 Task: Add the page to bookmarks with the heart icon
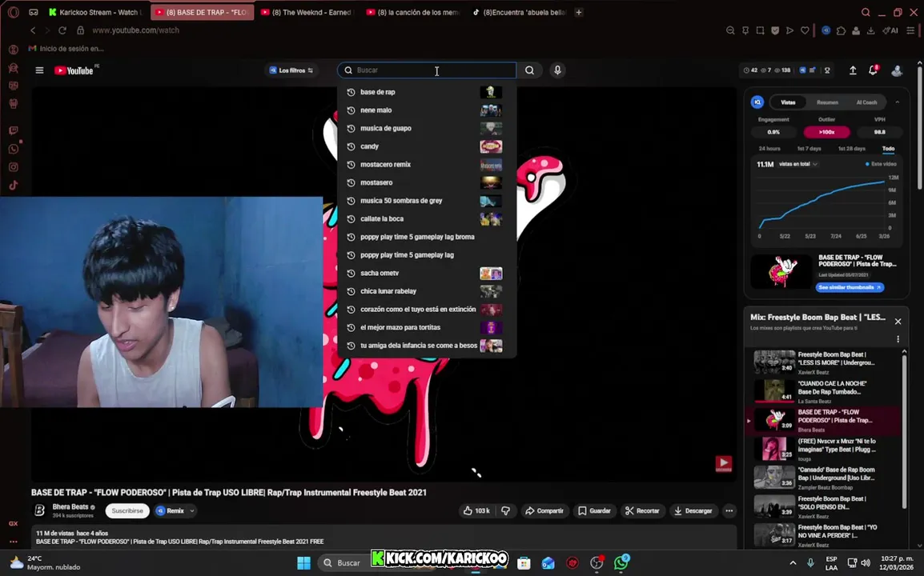point(805,30)
